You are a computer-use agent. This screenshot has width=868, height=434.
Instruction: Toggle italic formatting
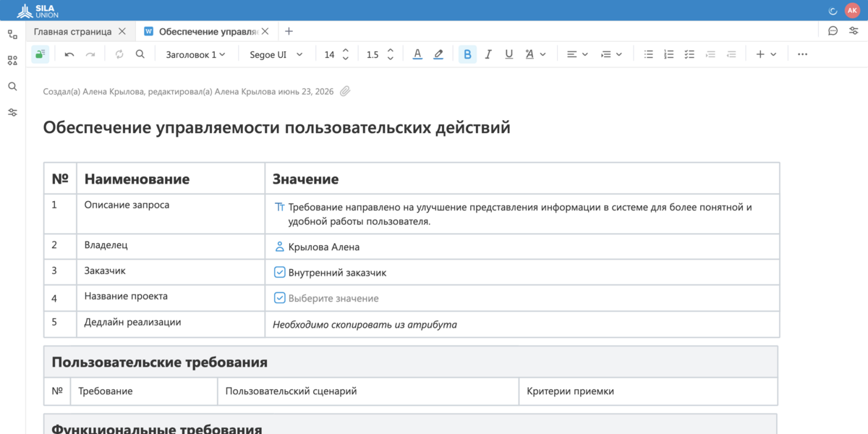click(488, 54)
